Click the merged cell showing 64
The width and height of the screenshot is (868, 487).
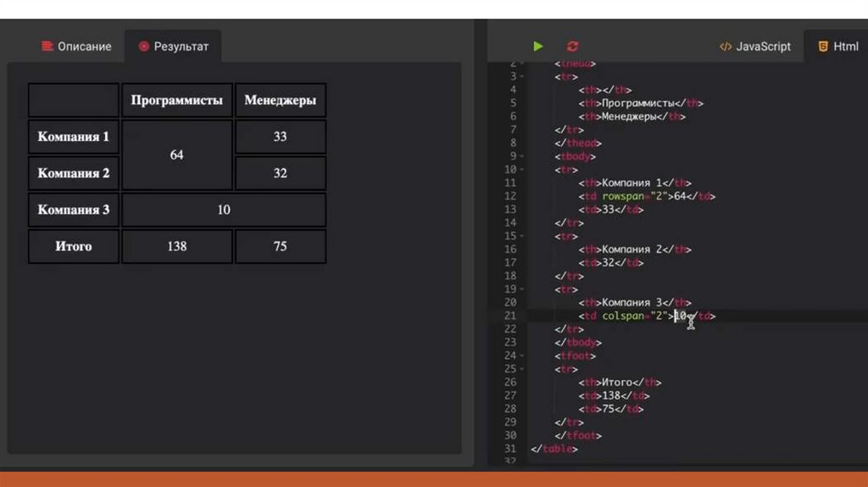click(x=176, y=155)
